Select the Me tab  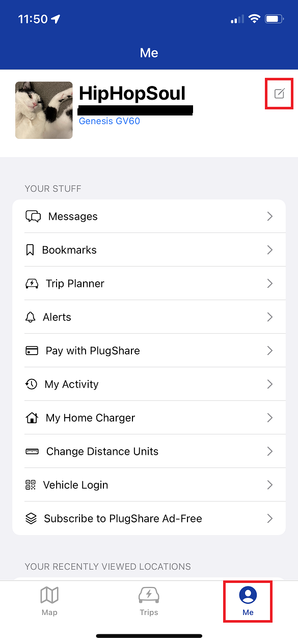pos(248,601)
